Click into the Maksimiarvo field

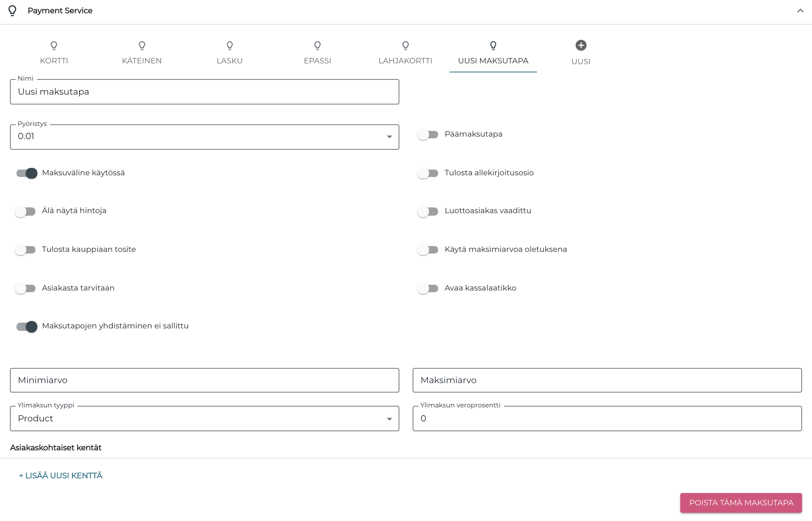[x=607, y=380]
